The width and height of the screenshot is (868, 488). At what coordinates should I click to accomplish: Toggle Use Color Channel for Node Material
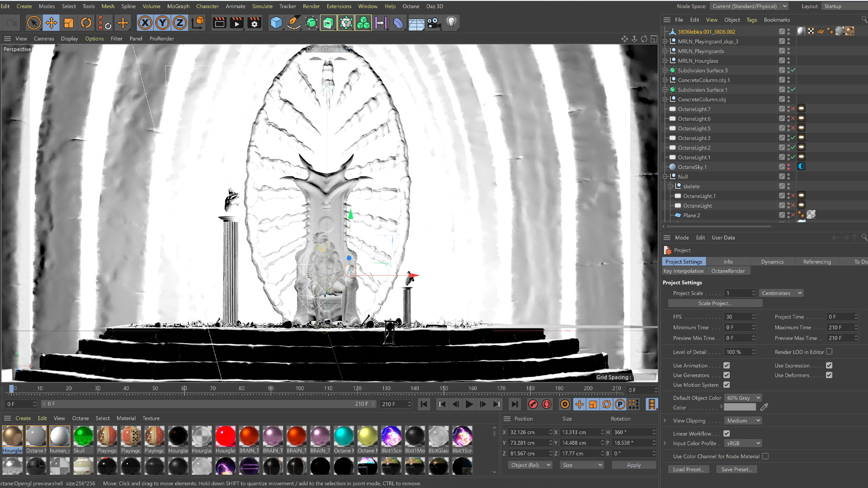[x=765, y=456]
